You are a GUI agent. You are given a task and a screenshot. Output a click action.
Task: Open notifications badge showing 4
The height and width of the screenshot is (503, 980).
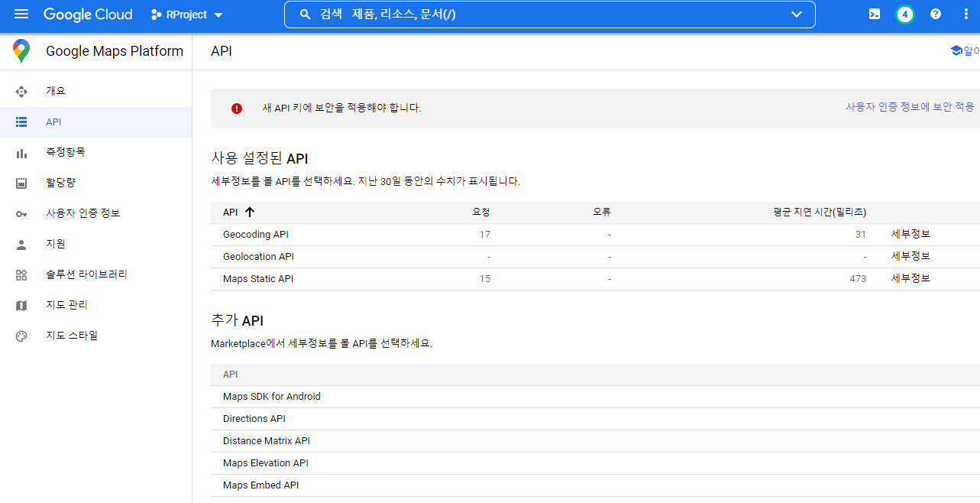(905, 15)
